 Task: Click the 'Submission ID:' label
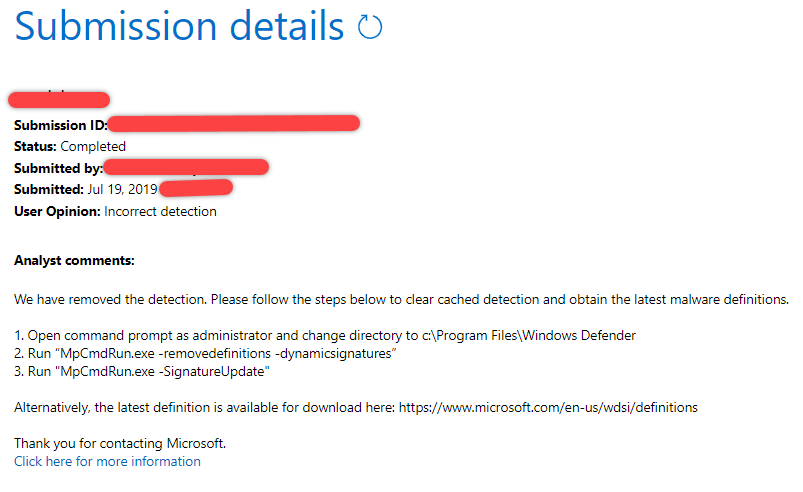pos(60,125)
